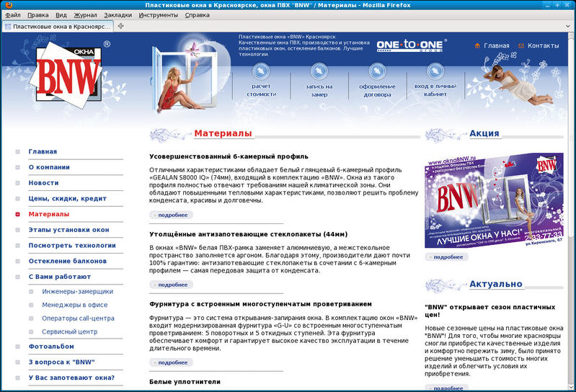The image size is (576, 392).
Task: Open the tab list dropdown arrow
Action: [x=568, y=27]
